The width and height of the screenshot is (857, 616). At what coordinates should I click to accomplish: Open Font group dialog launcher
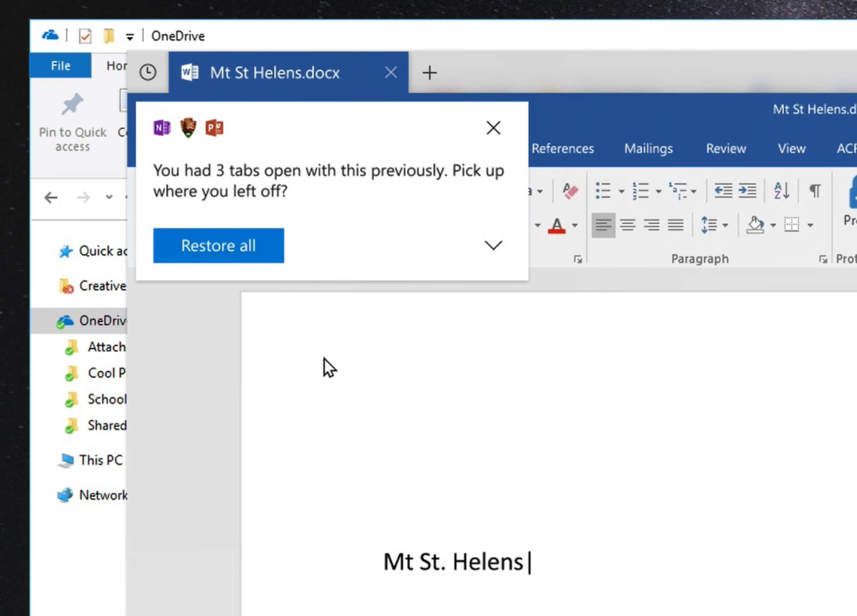(x=578, y=259)
